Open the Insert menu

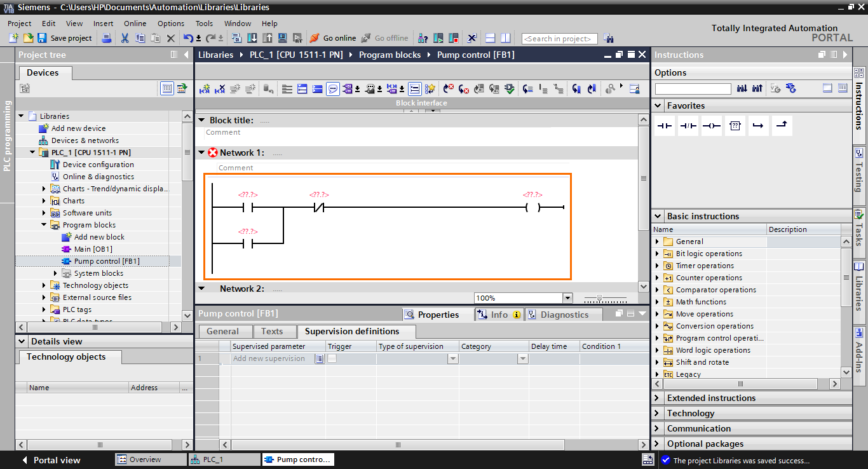102,23
